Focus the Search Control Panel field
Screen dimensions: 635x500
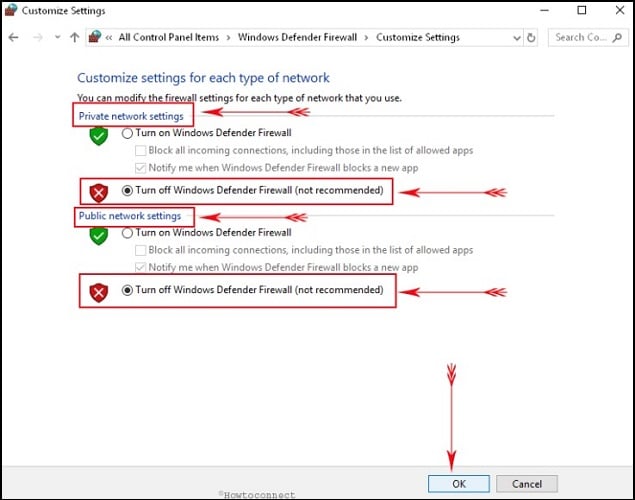click(x=588, y=38)
